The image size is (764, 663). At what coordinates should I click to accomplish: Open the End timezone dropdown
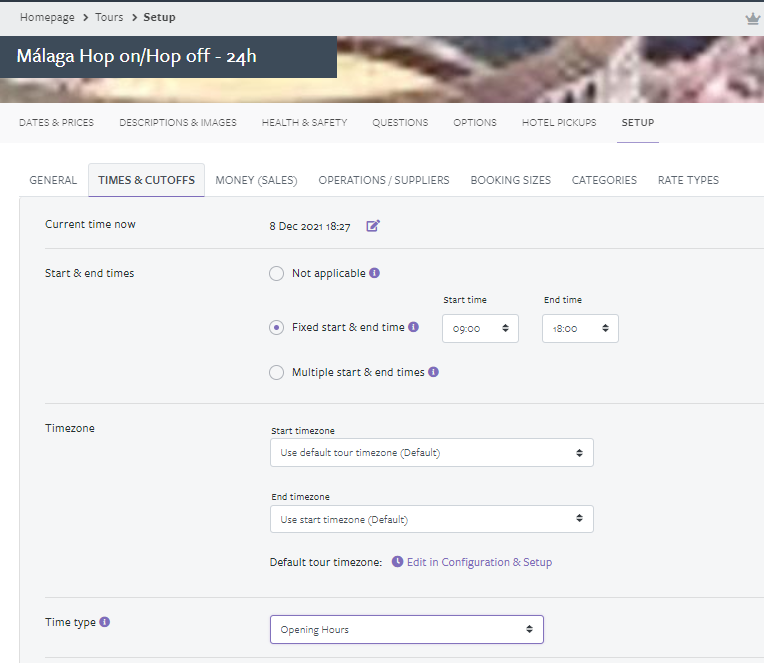click(x=432, y=519)
